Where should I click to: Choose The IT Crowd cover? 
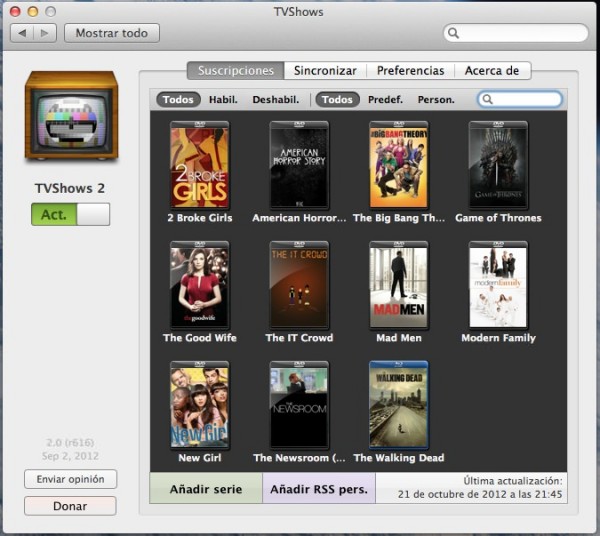click(299, 285)
